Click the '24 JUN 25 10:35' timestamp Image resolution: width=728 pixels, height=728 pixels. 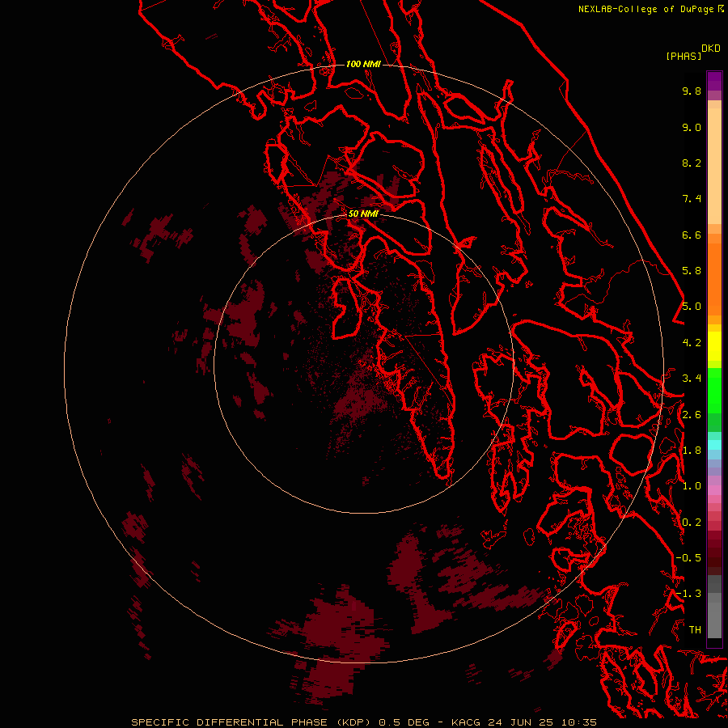(542, 722)
